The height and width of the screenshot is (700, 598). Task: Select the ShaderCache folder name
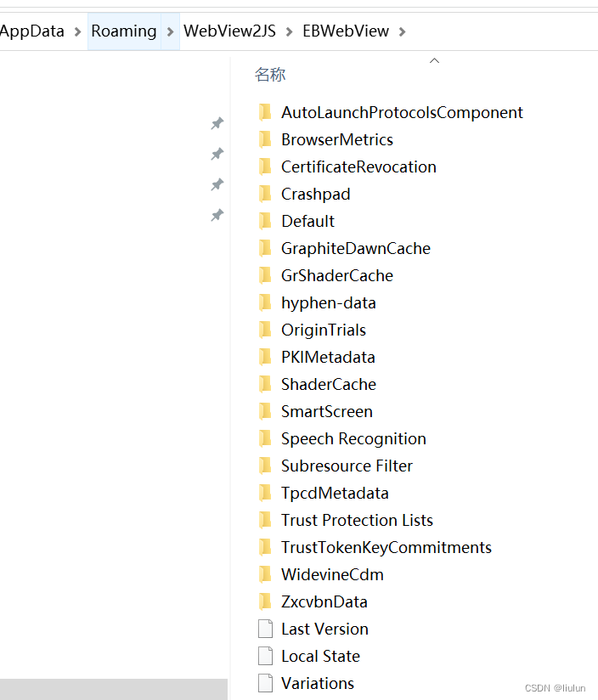tap(329, 384)
